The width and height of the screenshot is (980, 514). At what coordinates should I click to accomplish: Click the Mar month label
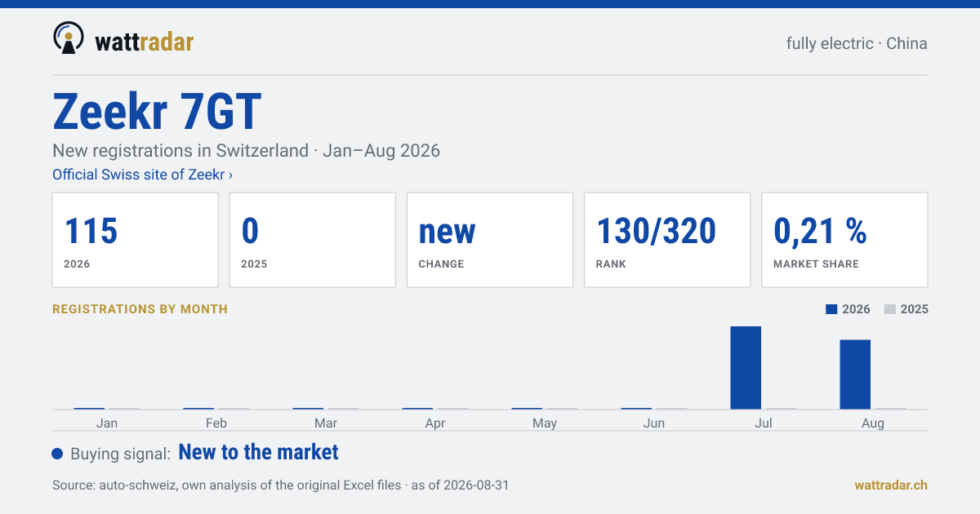point(326,423)
